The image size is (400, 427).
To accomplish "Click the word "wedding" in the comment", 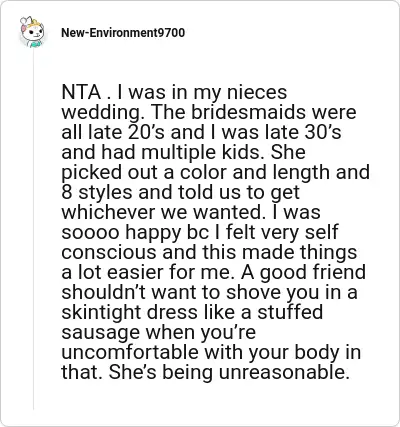I will pos(101,112).
